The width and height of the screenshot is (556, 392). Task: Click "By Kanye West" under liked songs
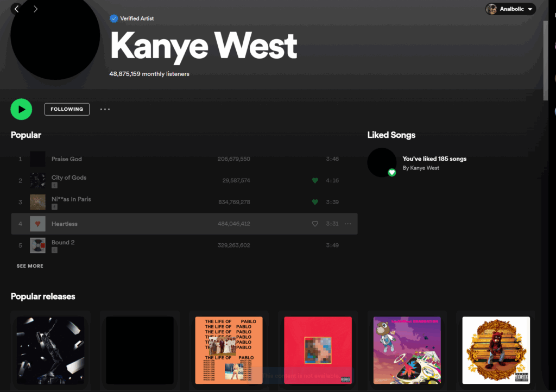[421, 168]
